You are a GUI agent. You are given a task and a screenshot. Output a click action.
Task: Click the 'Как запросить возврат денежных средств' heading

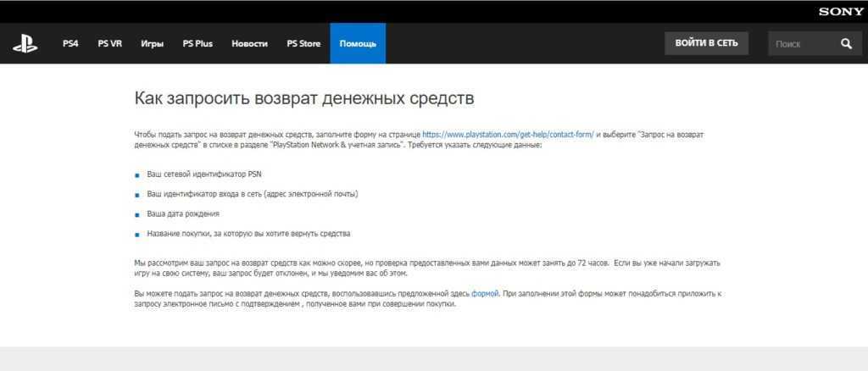click(304, 98)
